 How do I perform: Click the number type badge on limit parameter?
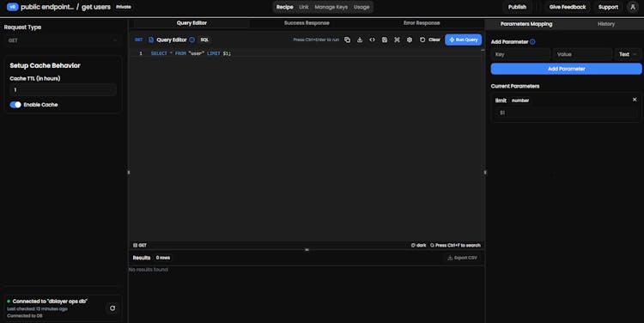click(520, 101)
